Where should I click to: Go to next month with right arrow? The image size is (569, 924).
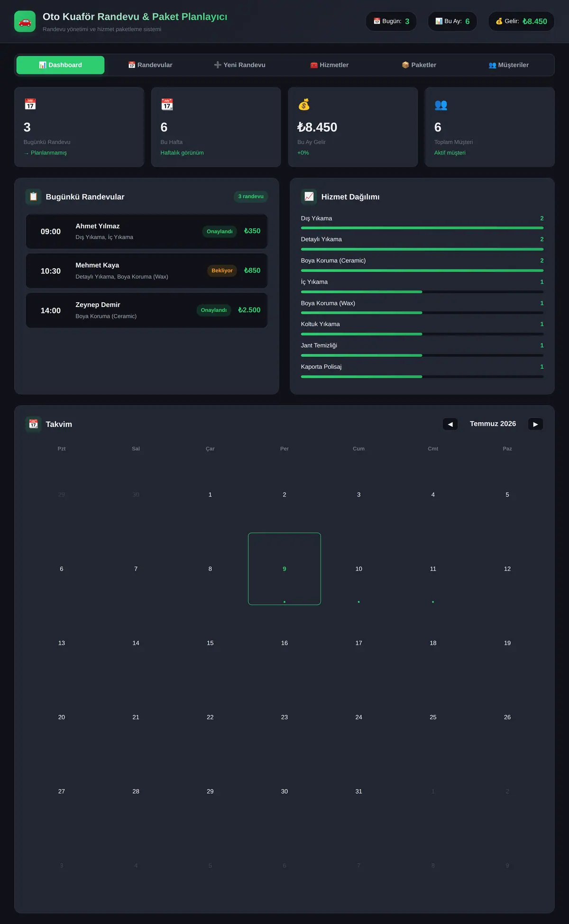click(535, 424)
